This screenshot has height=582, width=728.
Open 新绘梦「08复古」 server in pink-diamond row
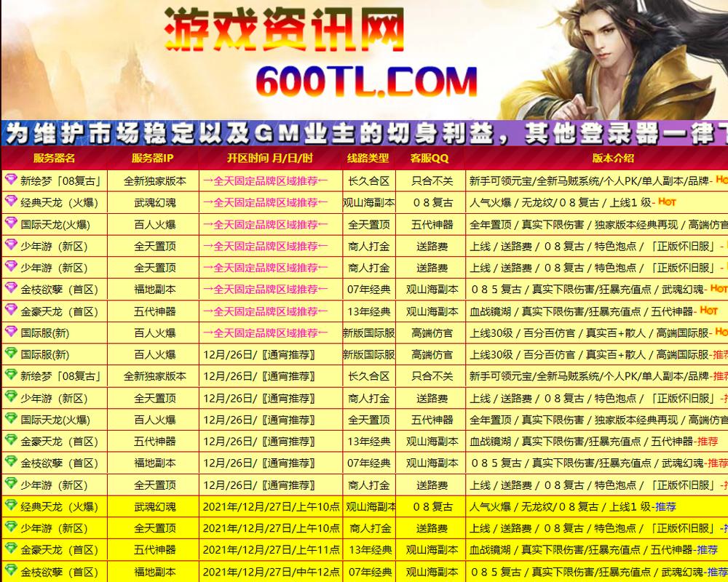click(60, 181)
